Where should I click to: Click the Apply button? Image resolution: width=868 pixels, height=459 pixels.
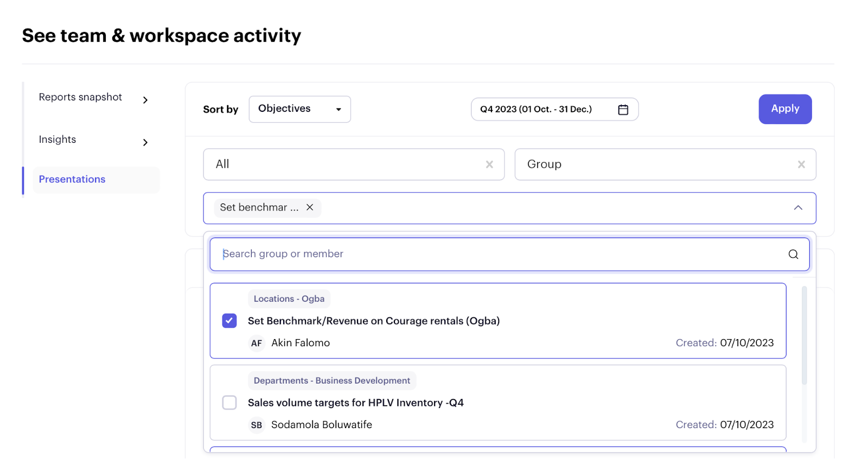[x=785, y=109]
